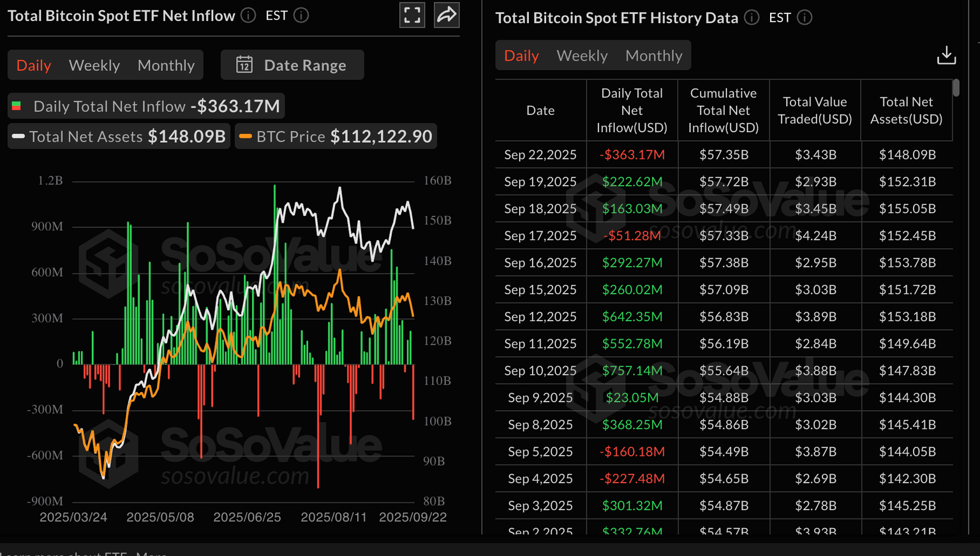
Task: Click info icon next to history EST
Action: coord(805,18)
